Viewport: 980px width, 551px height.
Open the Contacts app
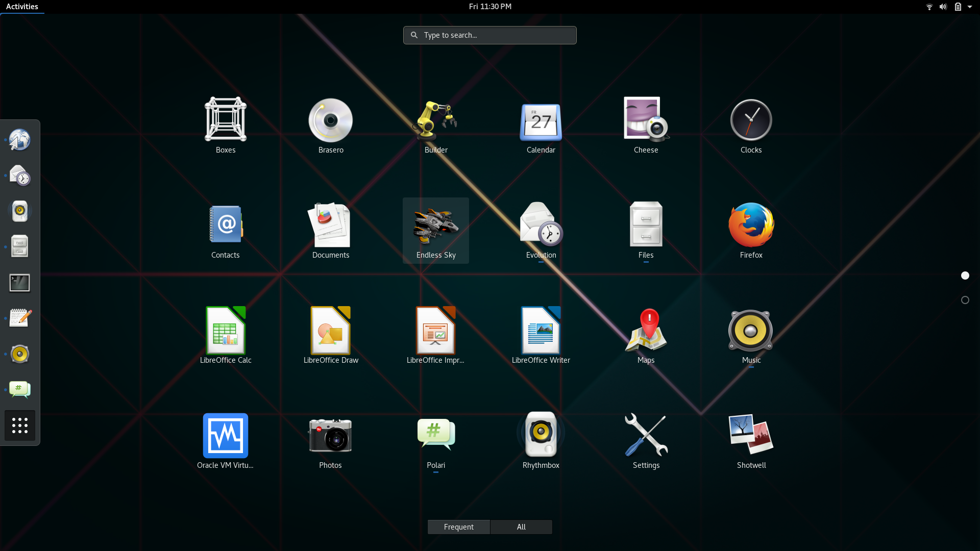(226, 231)
